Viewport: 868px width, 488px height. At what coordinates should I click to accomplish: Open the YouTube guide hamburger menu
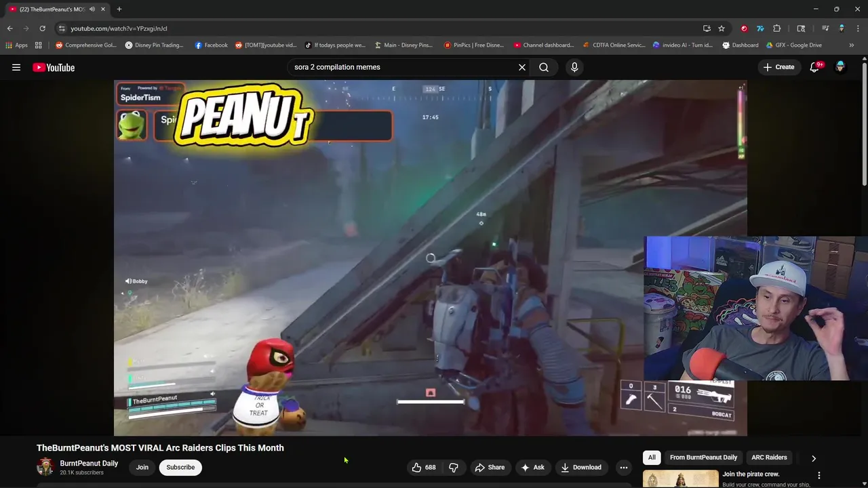pyautogui.click(x=16, y=67)
